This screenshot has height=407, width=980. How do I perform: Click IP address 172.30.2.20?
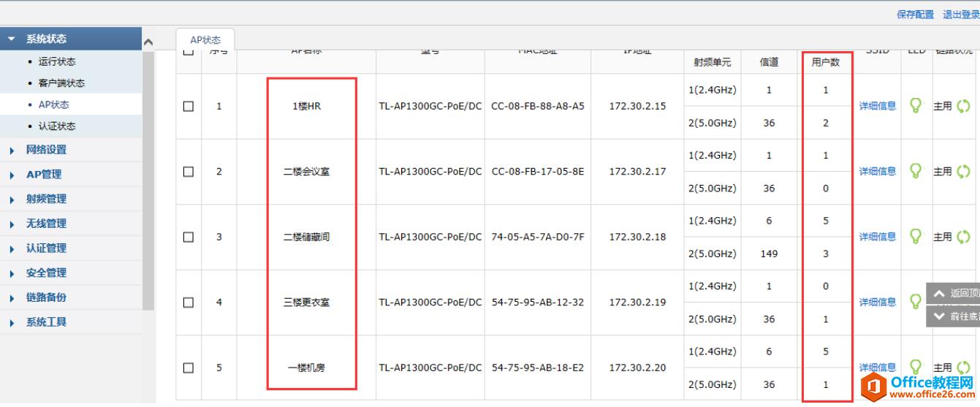click(637, 368)
